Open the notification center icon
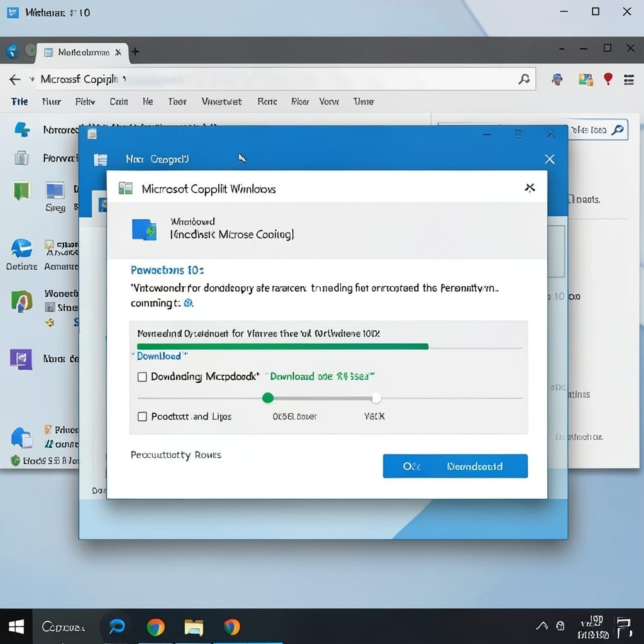This screenshot has width=644, height=644. click(624, 627)
